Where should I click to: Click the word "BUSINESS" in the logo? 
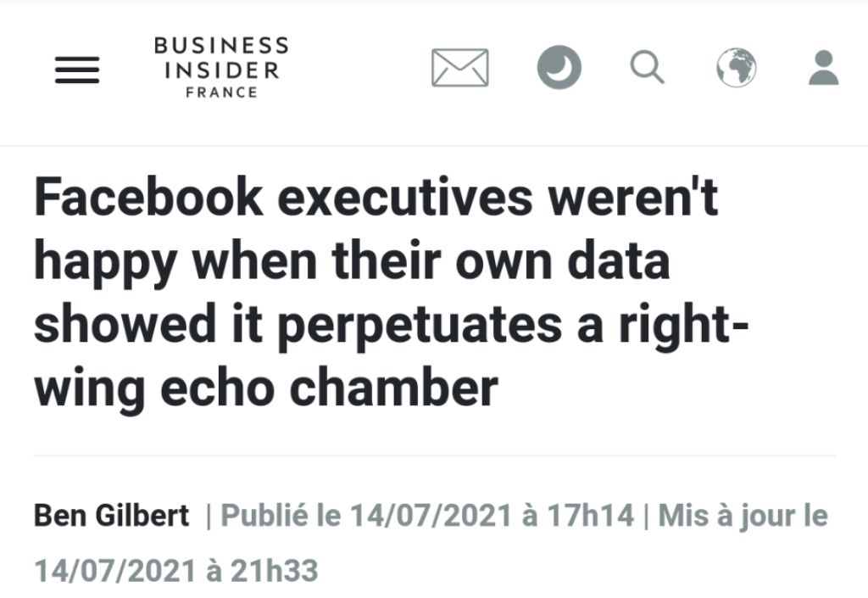[x=221, y=46]
